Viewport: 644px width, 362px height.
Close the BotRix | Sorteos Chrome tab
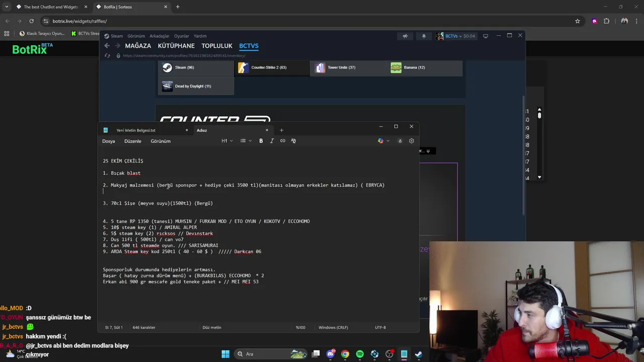click(166, 7)
